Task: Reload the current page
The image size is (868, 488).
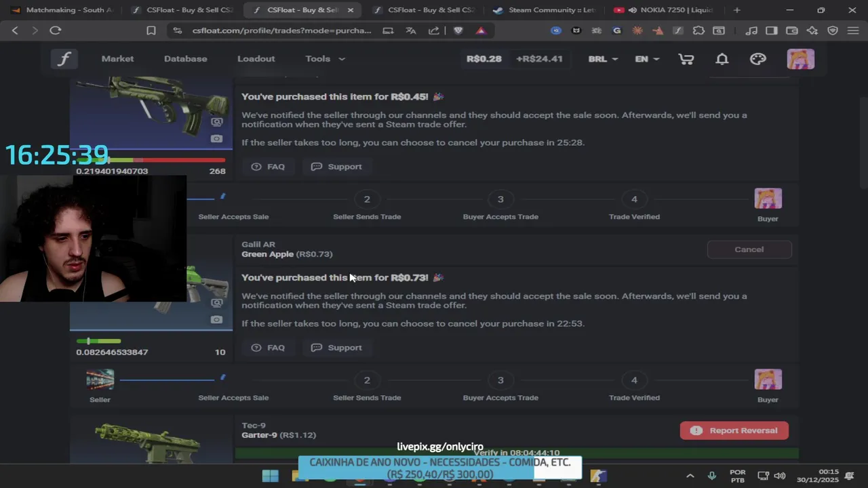Action: coord(56,30)
